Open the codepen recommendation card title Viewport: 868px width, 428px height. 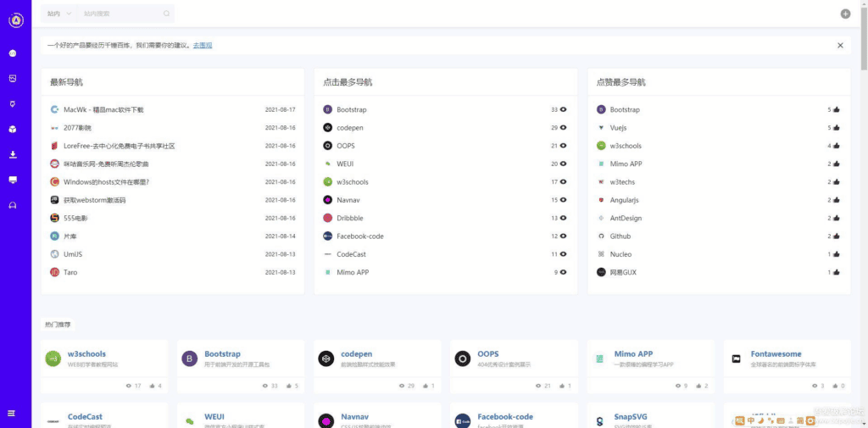[x=357, y=353]
